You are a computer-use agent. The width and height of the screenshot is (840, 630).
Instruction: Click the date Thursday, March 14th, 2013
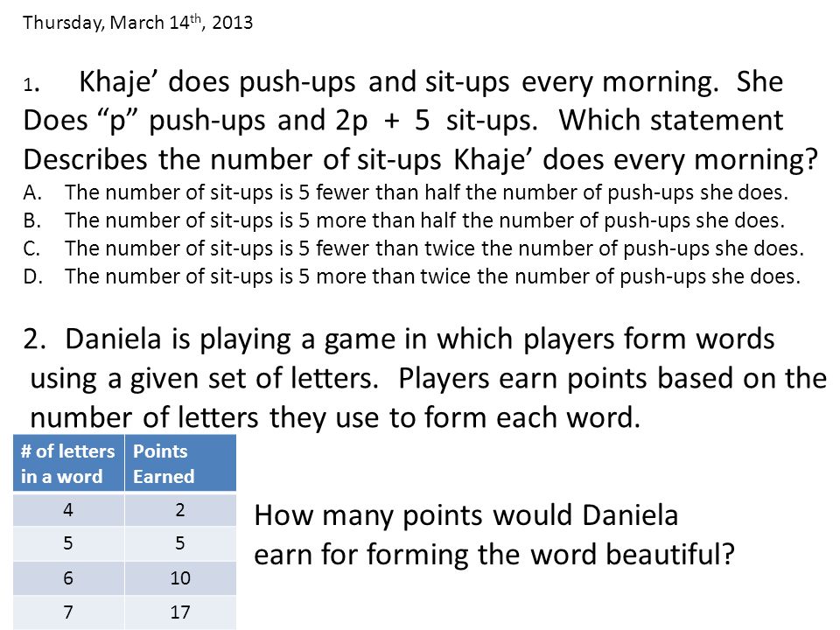137,23
